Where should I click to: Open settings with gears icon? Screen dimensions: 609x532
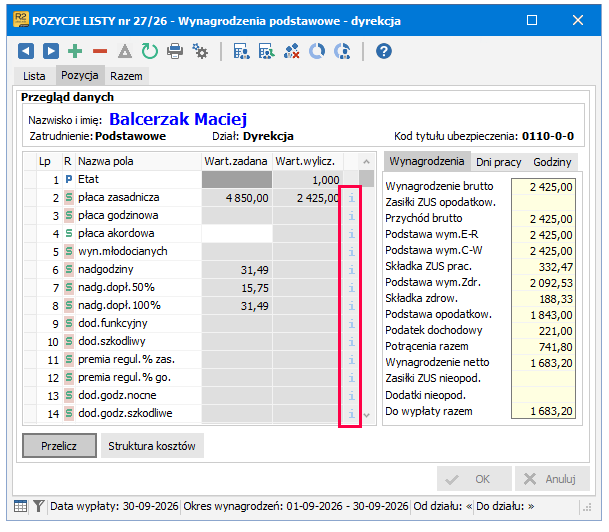[x=200, y=51]
